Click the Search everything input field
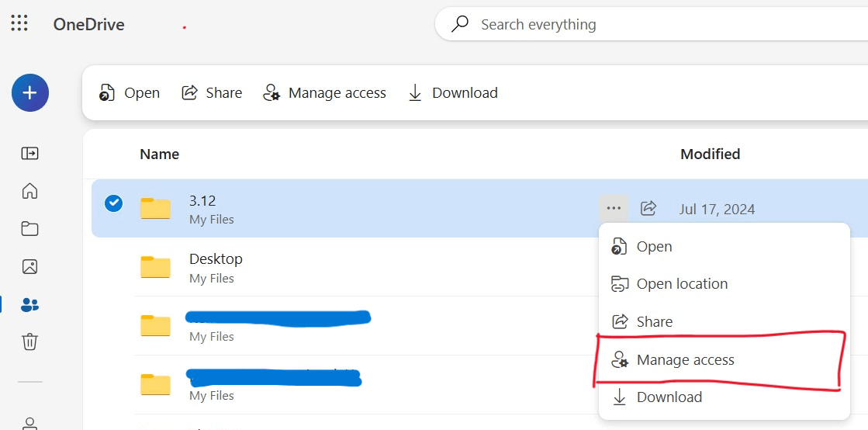868x430 pixels. (651, 24)
